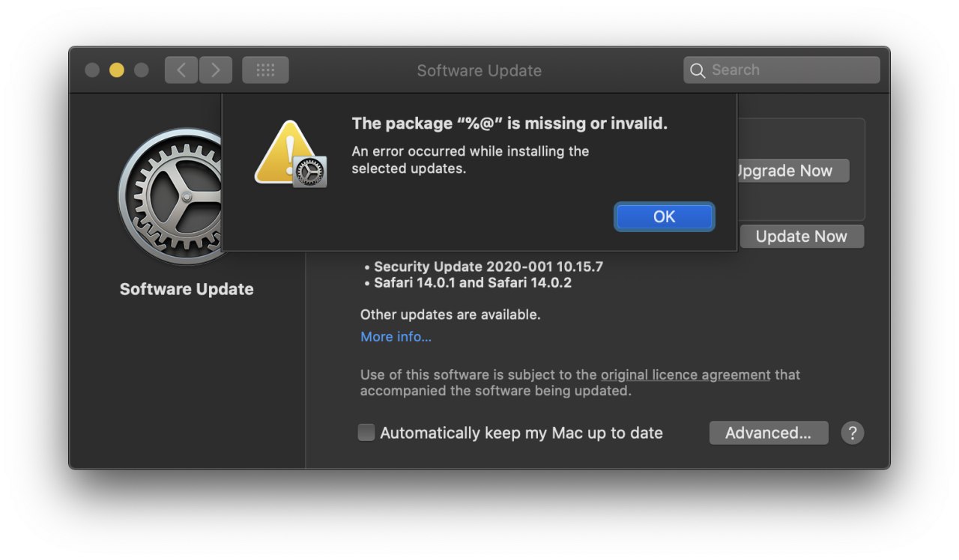This screenshot has width=959, height=560.
Task: Go forward with the right arrow button
Action: pyautogui.click(x=216, y=70)
